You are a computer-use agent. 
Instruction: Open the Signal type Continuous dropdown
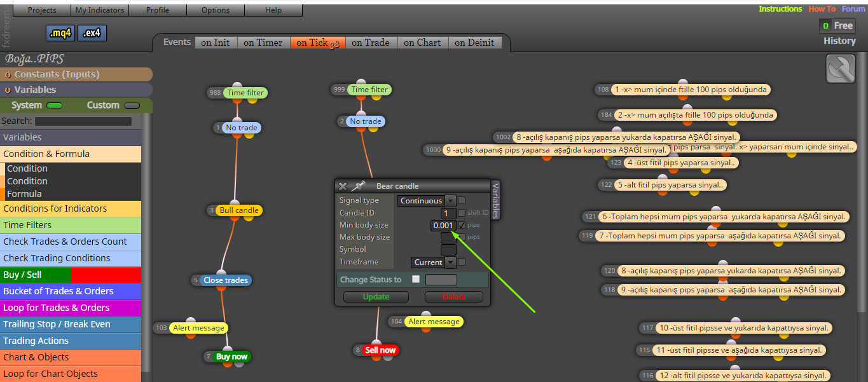(x=427, y=201)
